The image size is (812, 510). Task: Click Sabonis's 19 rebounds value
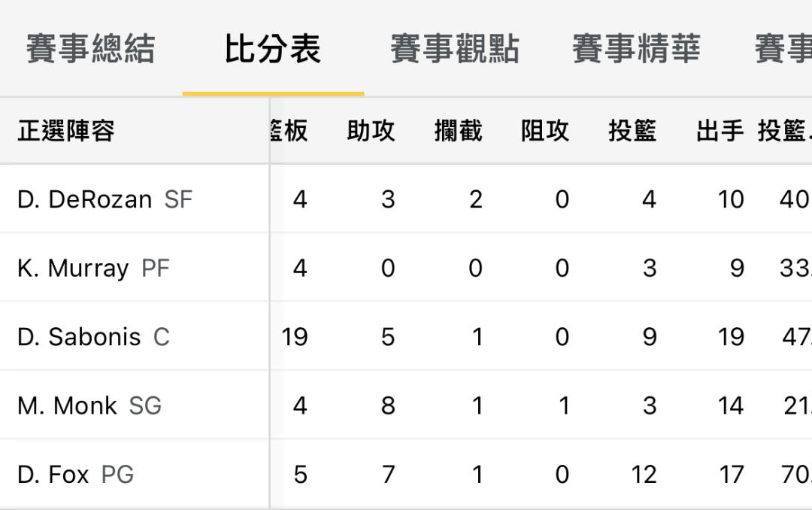tap(295, 338)
